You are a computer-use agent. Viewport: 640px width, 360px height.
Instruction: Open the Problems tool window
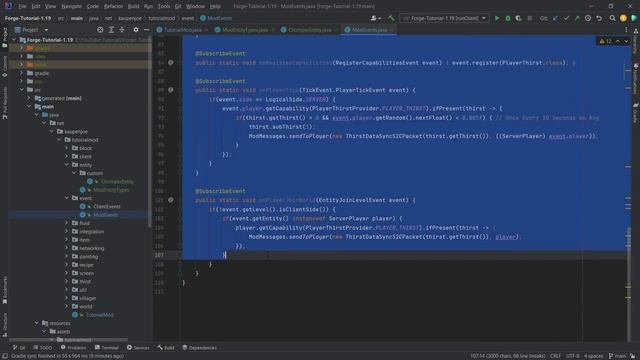(73, 348)
